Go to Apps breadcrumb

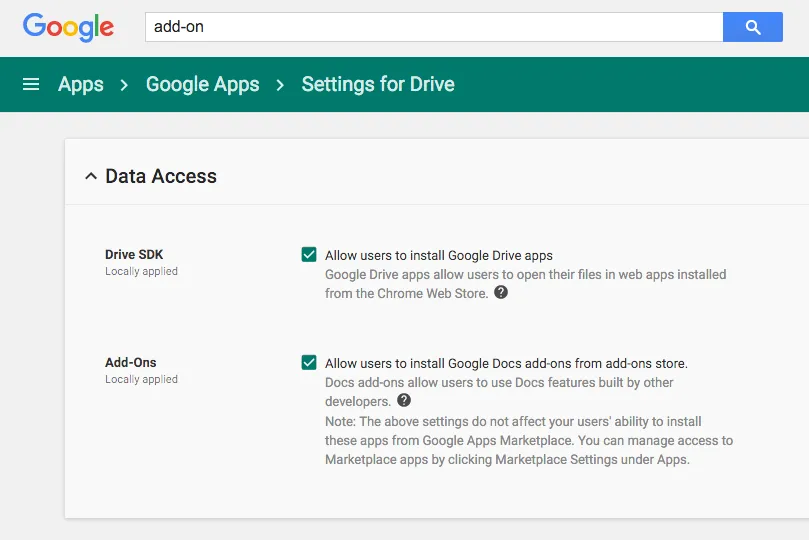[x=80, y=84]
